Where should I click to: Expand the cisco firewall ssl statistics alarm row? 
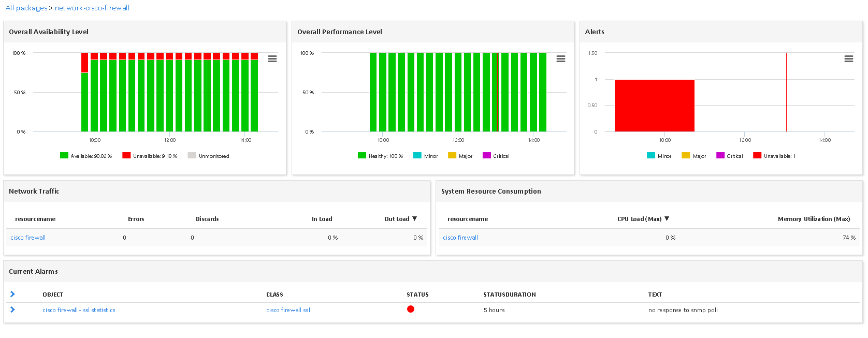coord(13,310)
